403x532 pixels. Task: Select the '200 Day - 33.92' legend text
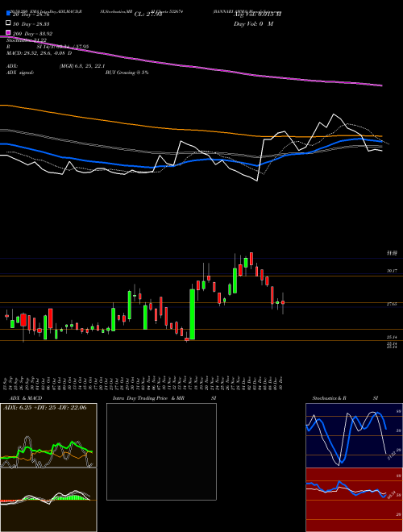(x=32, y=34)
